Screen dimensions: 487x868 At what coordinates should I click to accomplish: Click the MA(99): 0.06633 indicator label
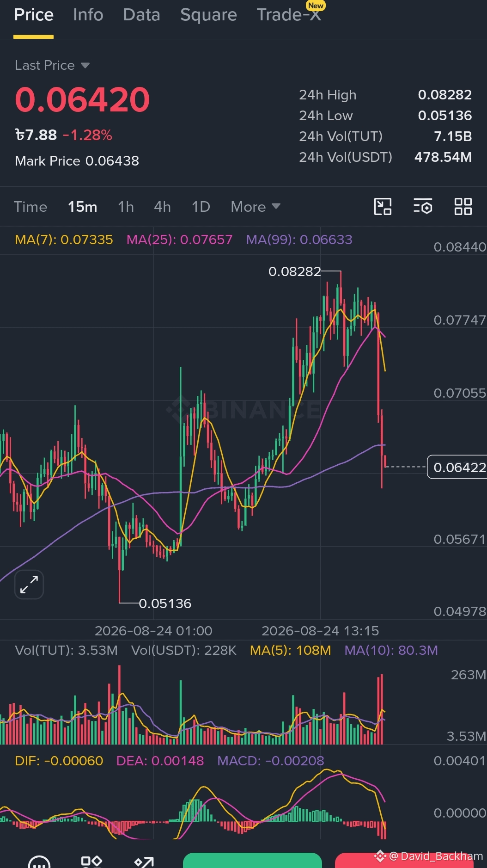coord(299,240)
